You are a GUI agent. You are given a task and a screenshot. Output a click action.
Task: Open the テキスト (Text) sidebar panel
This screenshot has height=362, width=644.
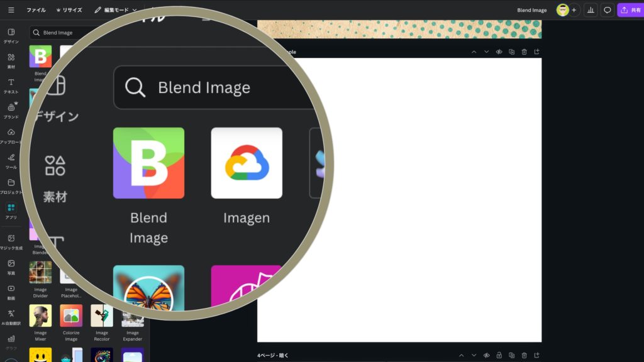pyautogui.click(x=11, y=85)
